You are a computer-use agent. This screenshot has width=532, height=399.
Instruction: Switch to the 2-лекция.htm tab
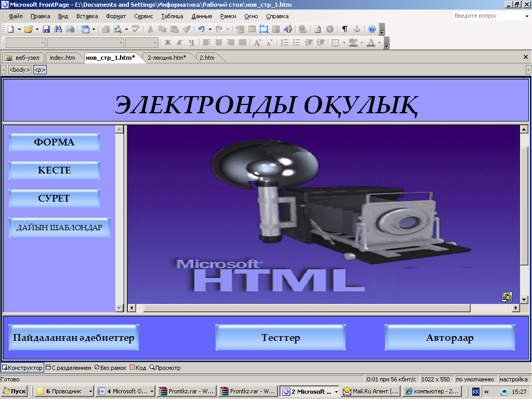(167, 58)
